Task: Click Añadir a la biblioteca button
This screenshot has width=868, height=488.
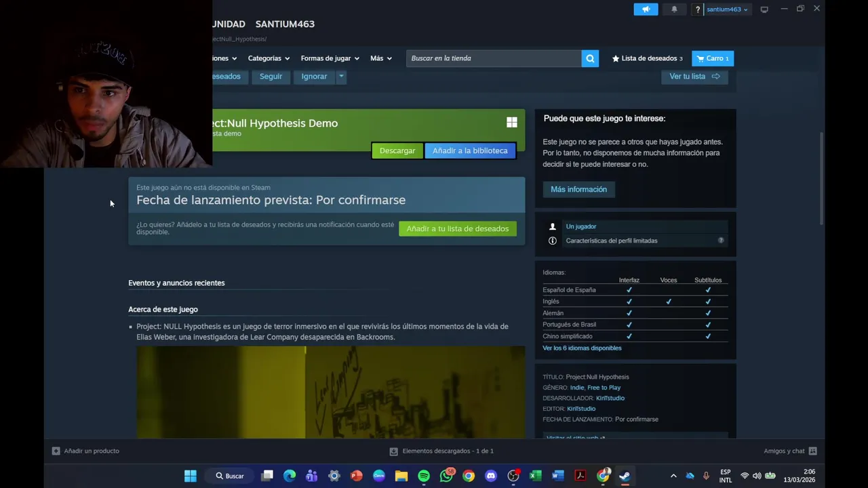Action: click(x=470, y=150)
